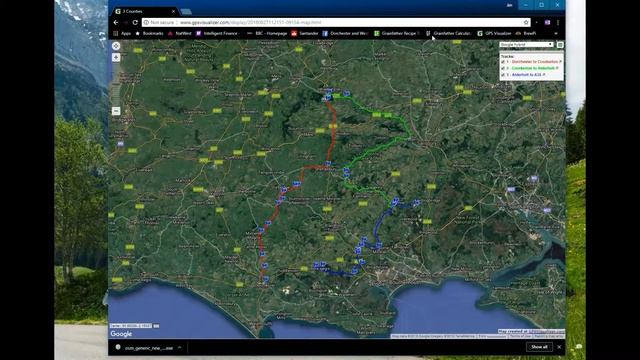Uncheck the green track 2 checkbox

(x=503, y=69)
